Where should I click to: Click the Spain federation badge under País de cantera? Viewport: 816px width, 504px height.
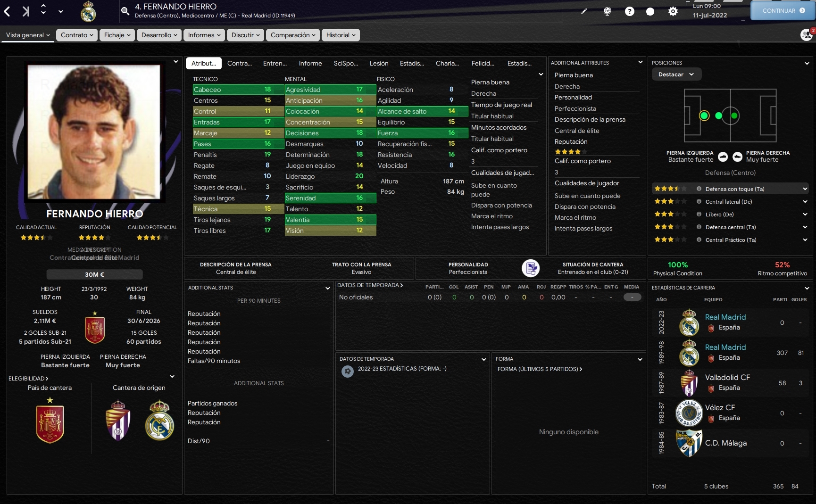50,421
